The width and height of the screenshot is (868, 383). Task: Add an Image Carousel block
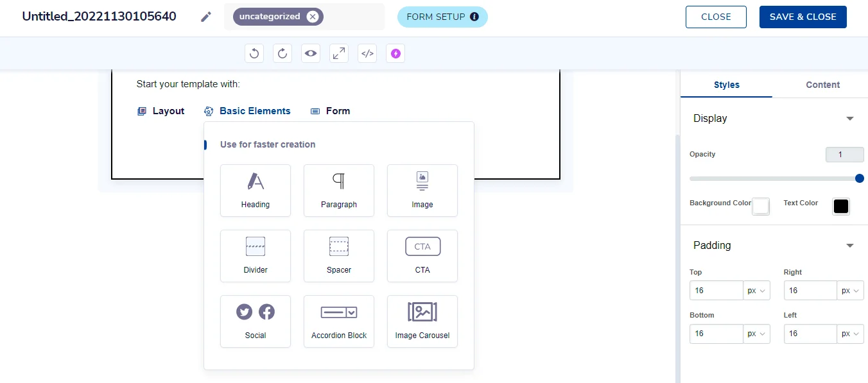(x=422, y=321)
